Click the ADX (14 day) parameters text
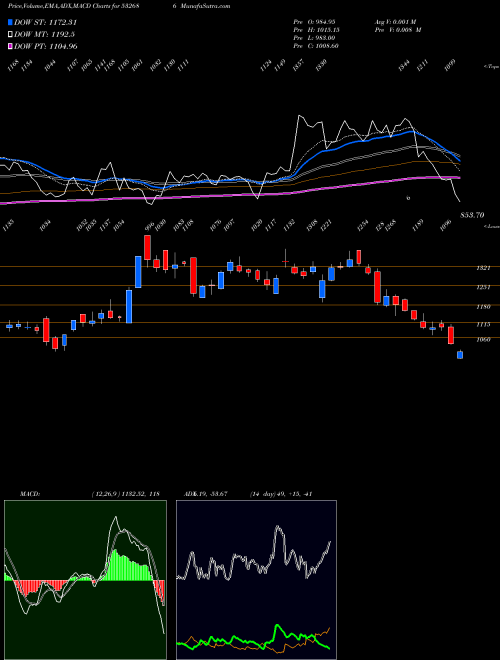 (281, 494)
